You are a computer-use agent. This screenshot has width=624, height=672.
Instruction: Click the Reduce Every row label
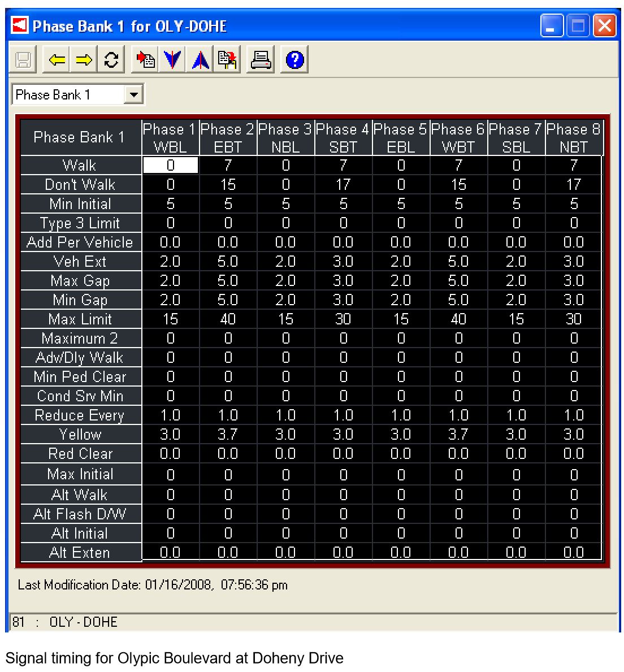click(x=81, y=415)
